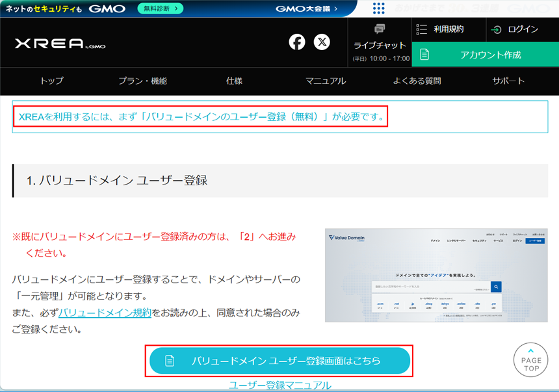Screen dimensions: 559x392
Task: Open the よくある質問 navigation item
Action: click(417, 81)
